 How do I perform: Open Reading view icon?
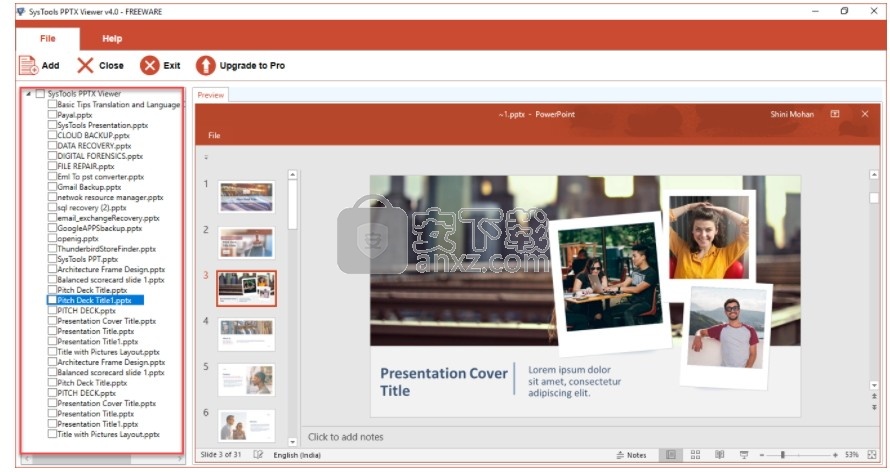pyautogui.click(x=720, y=455)
